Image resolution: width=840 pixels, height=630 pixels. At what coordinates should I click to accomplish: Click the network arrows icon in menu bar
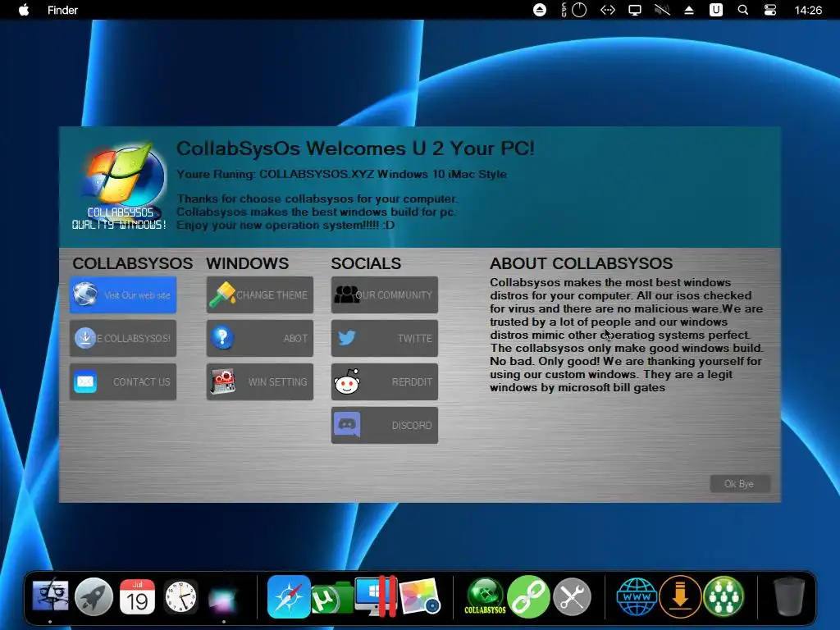point(608,10)
